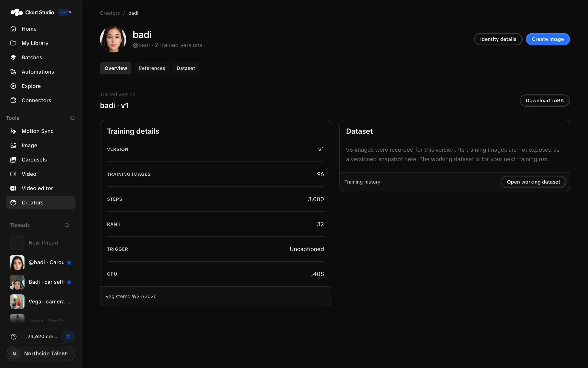Toggle the star on @badi Carou thread
The width and height of the screenshot is (588, 368).
click(69, 263)
